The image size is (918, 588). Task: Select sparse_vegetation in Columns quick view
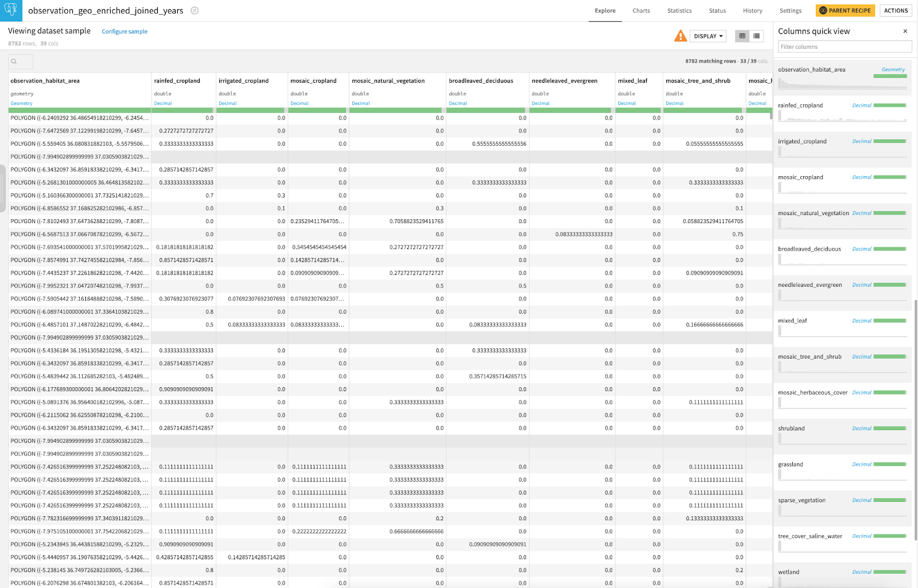point(802,500)
